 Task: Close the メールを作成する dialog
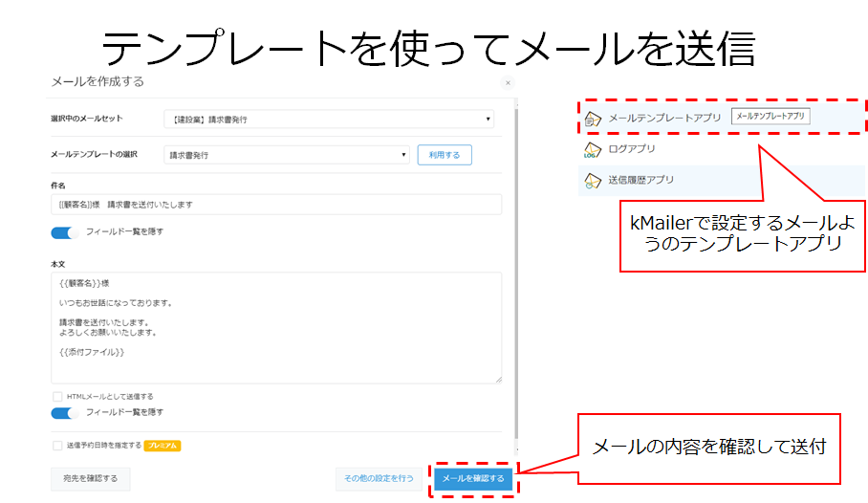(508, 83)
